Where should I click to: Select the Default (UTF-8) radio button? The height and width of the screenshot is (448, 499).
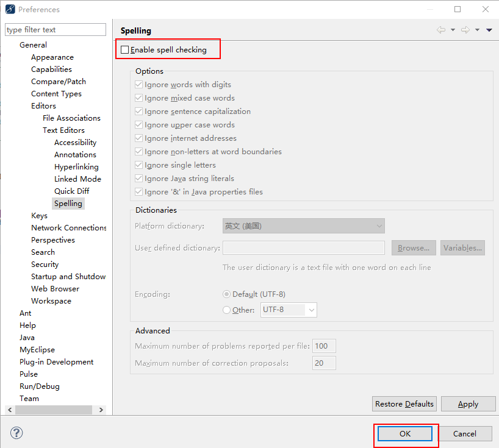tap(226, 294)
